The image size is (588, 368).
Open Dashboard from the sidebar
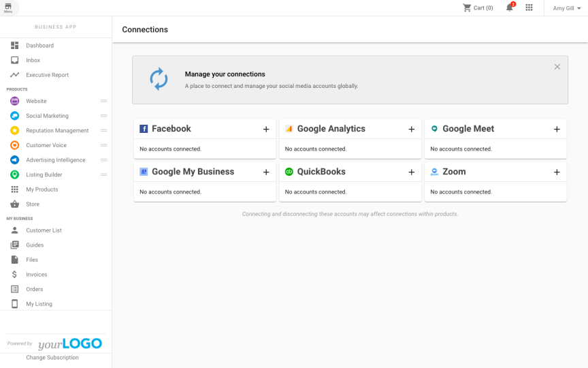(x=39, y=46)
